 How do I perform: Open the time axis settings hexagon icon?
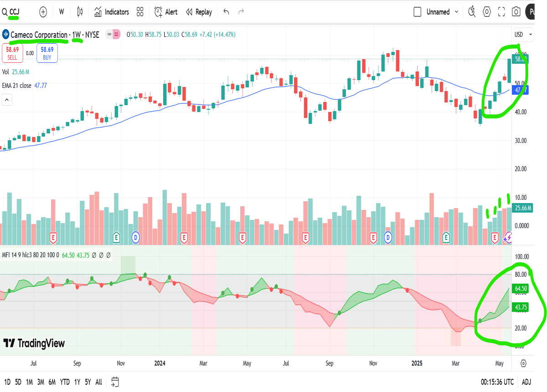pos(523,363)
